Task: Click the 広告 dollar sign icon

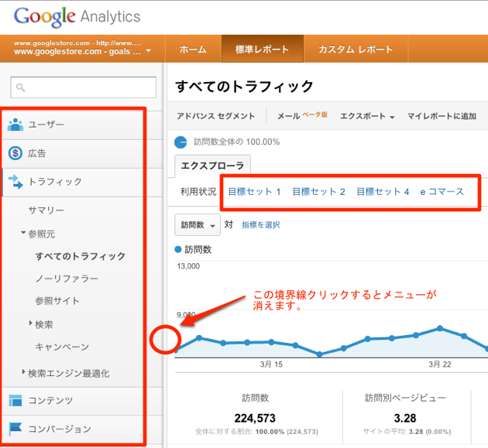Action: pyautogui.click(x=15, y=153)
